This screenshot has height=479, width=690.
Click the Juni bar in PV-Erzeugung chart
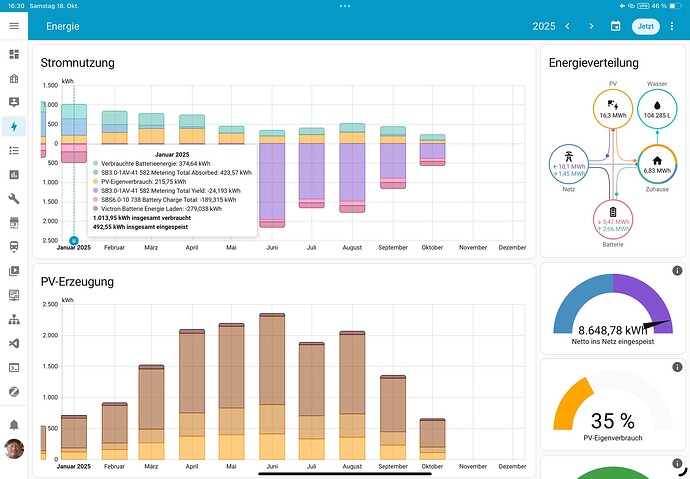pyautogui.click(x=272, y=387)
